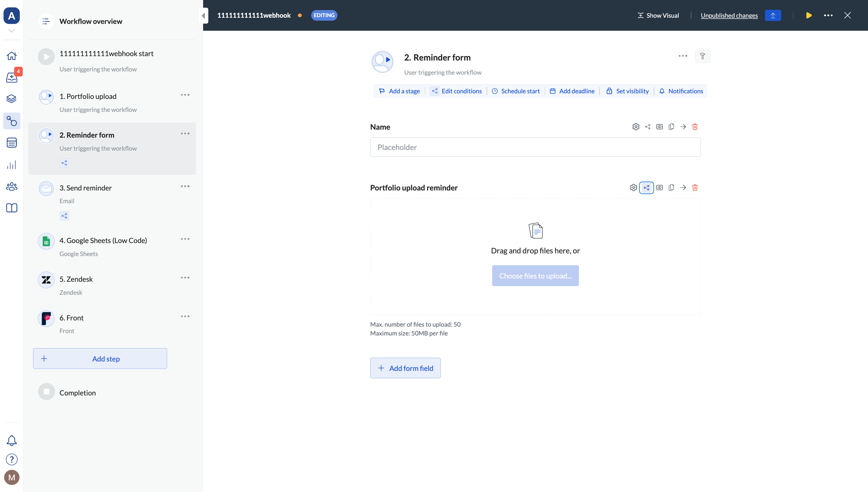Viewport: 868px width, 492px height.
Task: Toggle the pin icon beside Reminder form
Action: 703,56
